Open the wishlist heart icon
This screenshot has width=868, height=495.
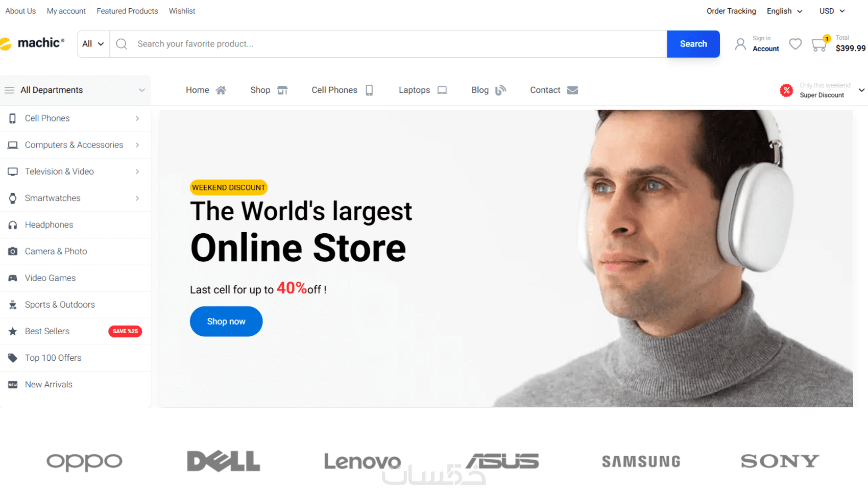pos(795,44)
